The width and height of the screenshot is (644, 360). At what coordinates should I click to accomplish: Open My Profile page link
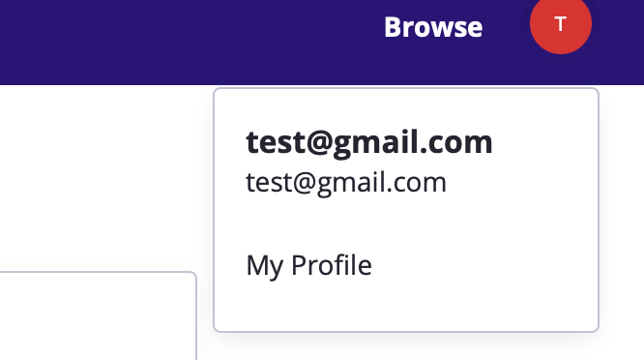[308, 265]
